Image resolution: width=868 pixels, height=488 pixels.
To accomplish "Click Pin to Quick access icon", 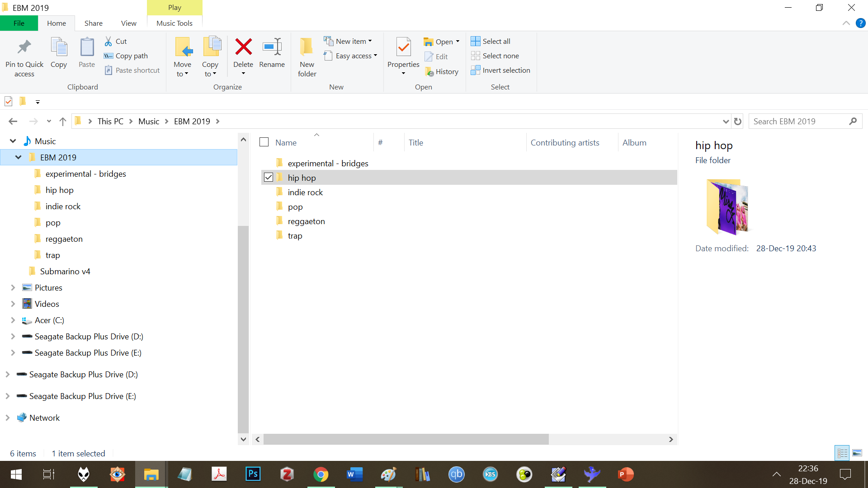I will pos(24,47).
